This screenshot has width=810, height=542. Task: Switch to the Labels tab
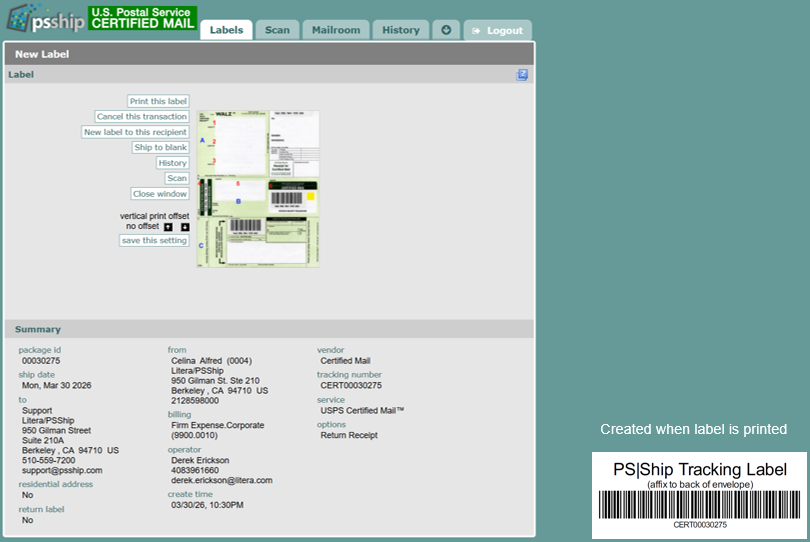226,30
